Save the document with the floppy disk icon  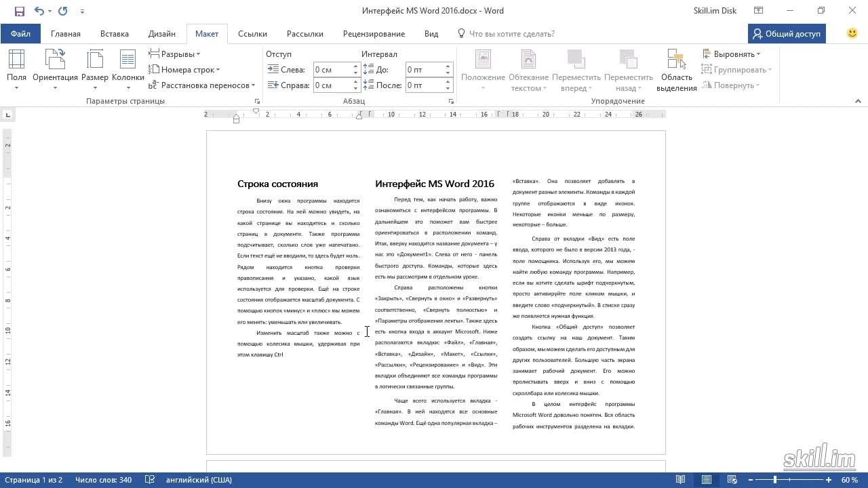(19, 11)
